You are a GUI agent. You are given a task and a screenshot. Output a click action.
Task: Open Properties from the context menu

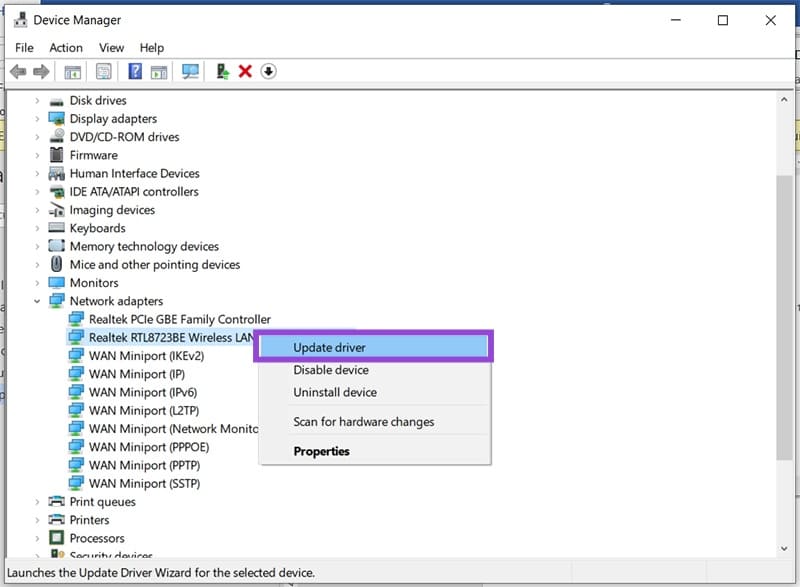click(321, 451)
